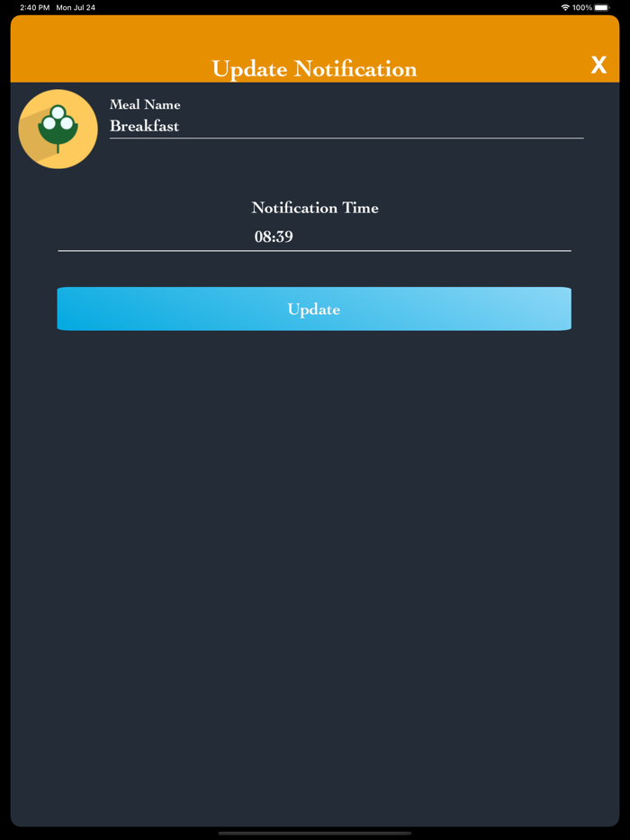
Task: Click the 100% battery percentage text
Action: pyautogui.click(x=581, y=7)
